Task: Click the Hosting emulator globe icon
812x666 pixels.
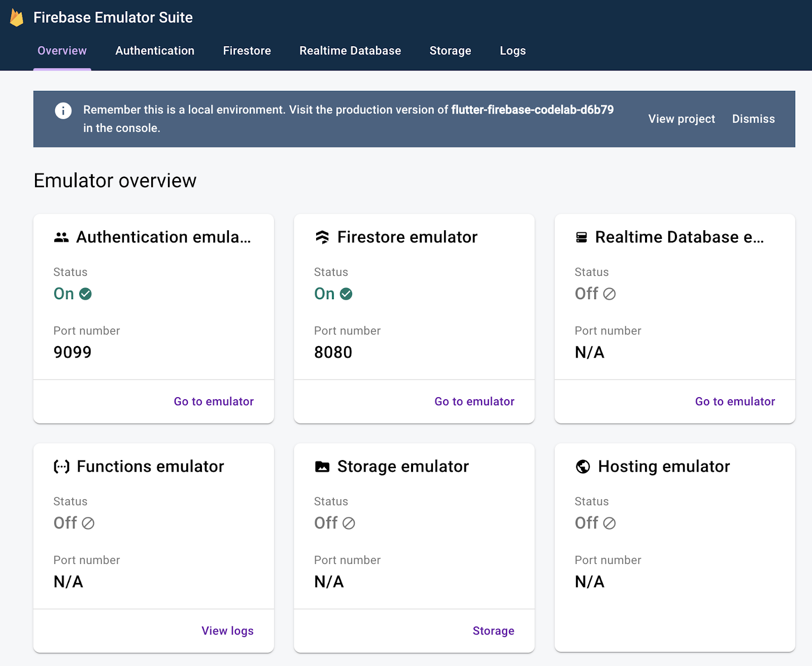Action: (583, 467)
